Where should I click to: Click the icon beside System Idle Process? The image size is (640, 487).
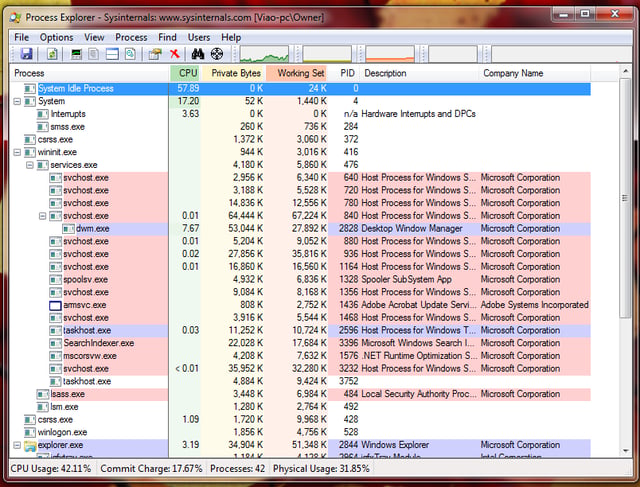(30, 89)
